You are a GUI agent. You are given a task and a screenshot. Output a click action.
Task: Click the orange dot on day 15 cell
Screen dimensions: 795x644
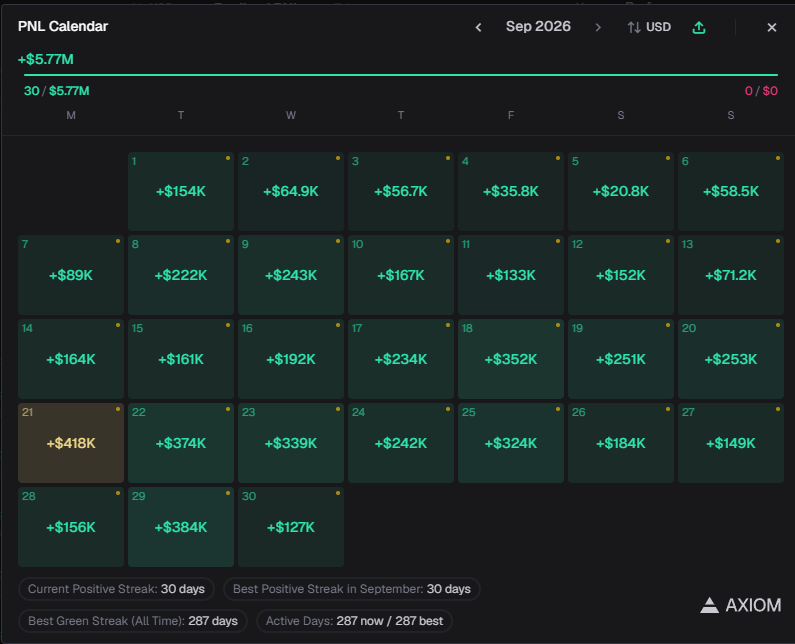pos(228,325)
